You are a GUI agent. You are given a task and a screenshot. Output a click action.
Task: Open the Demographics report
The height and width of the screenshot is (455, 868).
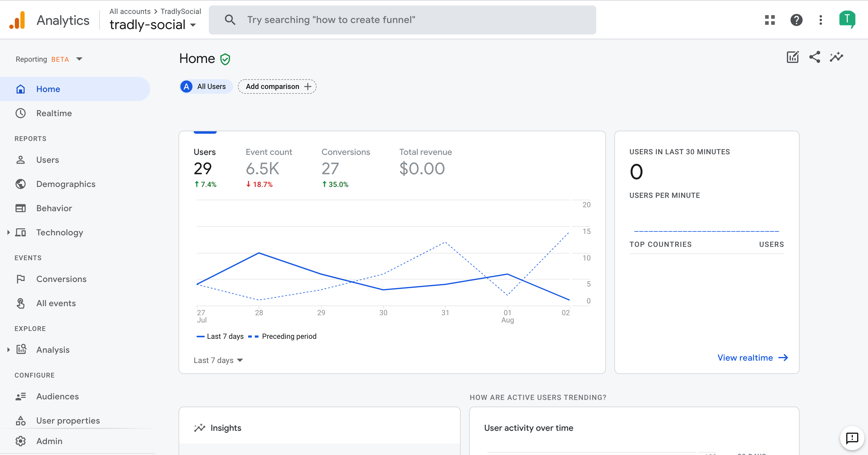coord(66,184)
